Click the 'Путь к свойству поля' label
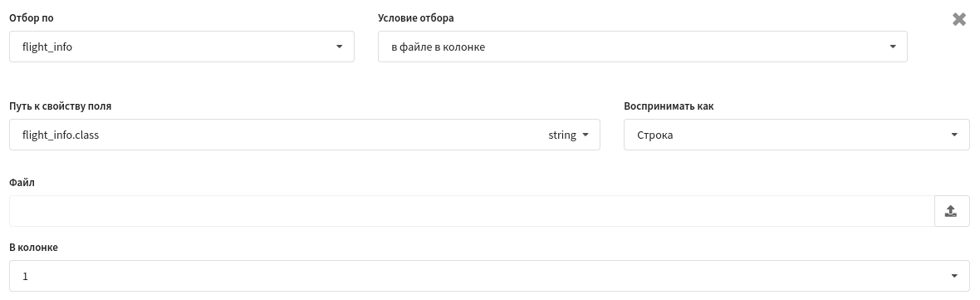980x300 pixels. click(x=61, y=106)
